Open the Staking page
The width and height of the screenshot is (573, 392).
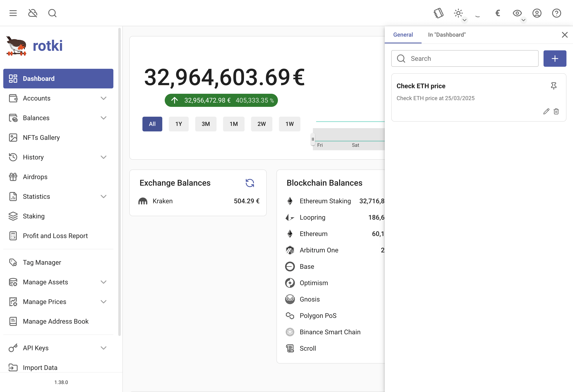58,216
